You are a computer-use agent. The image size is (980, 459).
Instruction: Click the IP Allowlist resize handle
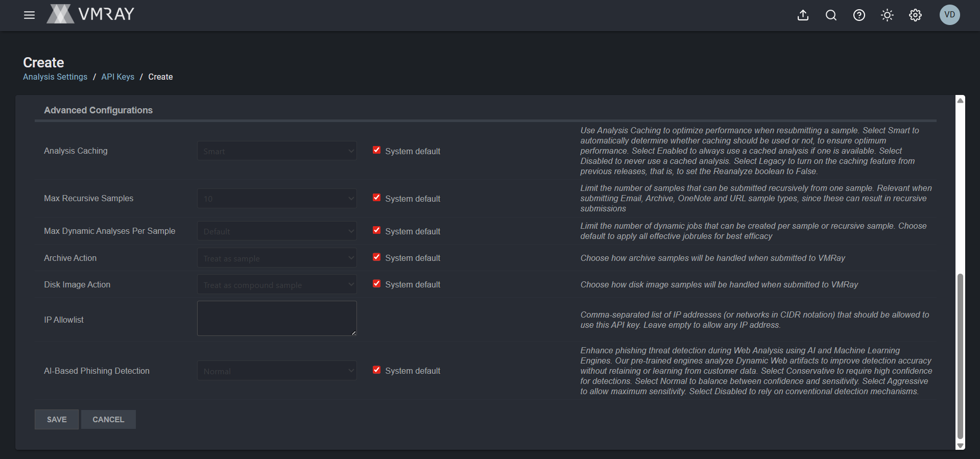pyautogui.click(x=353, y=333)
